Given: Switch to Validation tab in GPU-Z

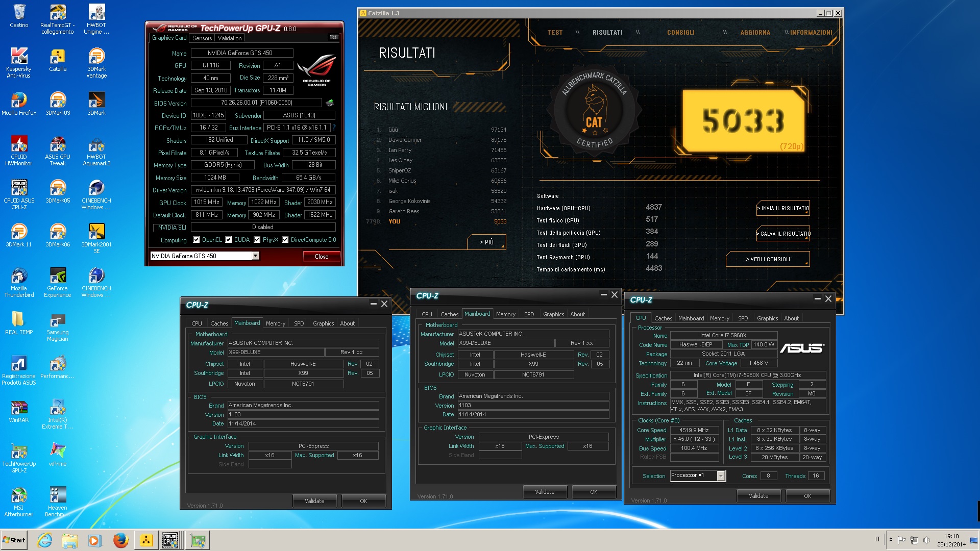Looking at the screenshot, I should click(x=230, y=38).
